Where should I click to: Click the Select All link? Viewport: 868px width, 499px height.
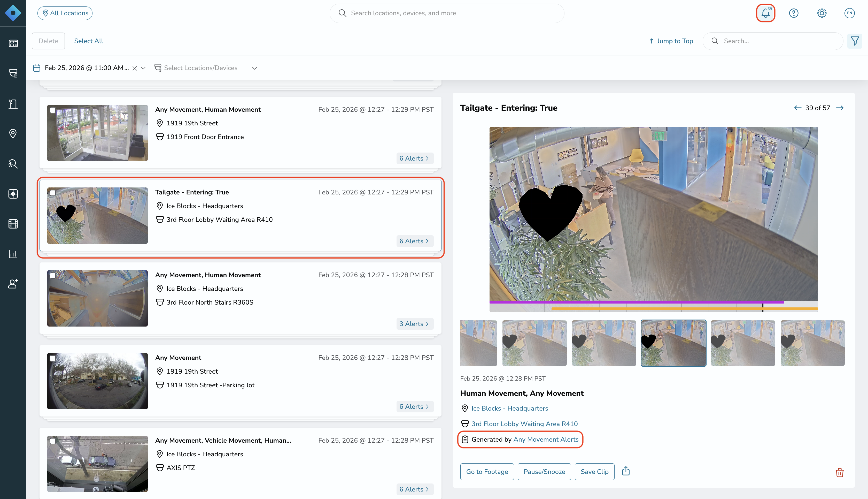click(x=88, y=41)
